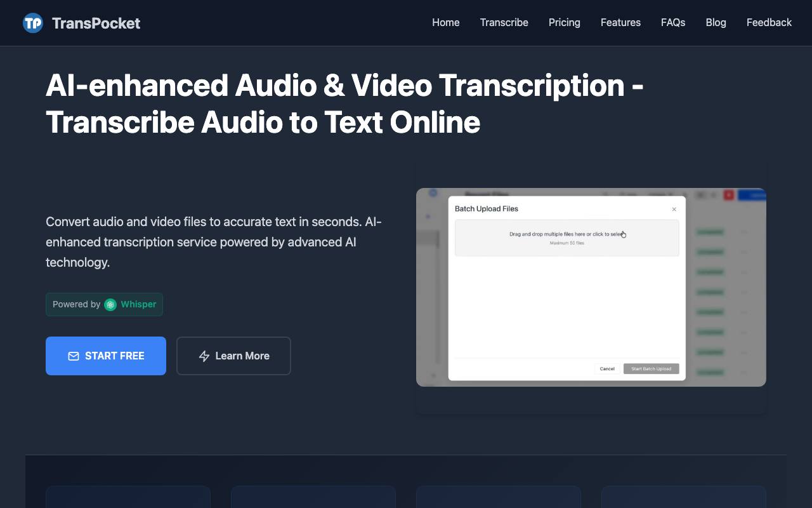Click the 'Convert audio and video files' description
This screenshot has width=812, height=508.
pos(214,242)
